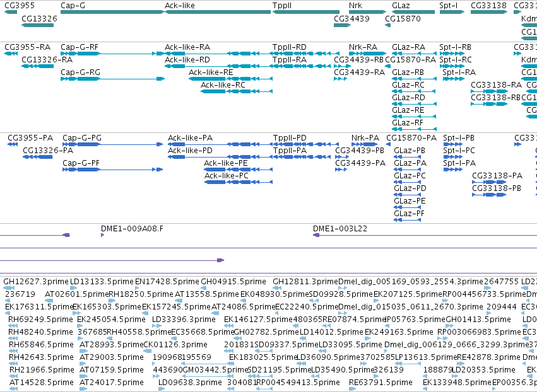Select transcript Ack-like-RE
537x392 pixels.
tap(230, 79)
